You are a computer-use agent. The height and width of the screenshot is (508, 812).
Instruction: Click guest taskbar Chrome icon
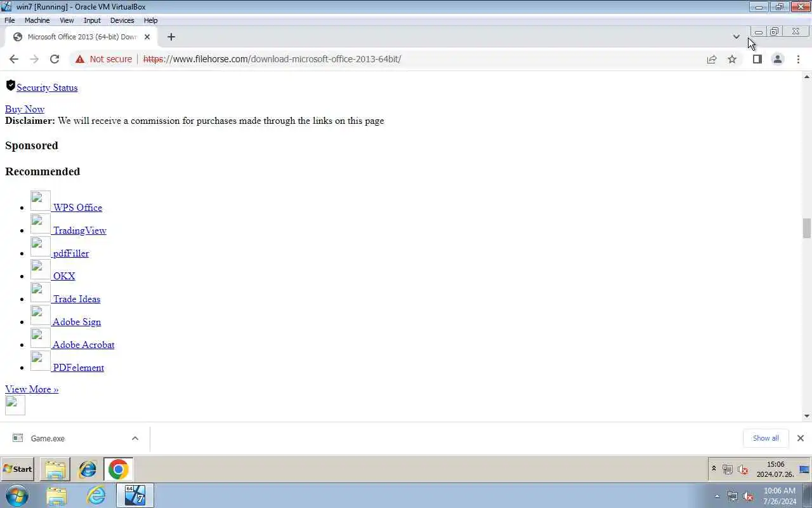tap(118, 469)
